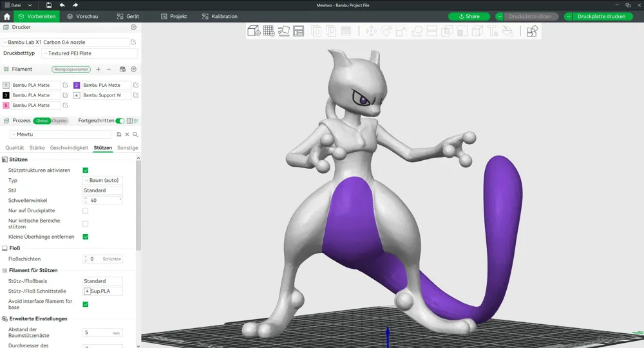Click the Cut tool icon
The height and width of the screenshot is (348, 644).
pos(431,31)
